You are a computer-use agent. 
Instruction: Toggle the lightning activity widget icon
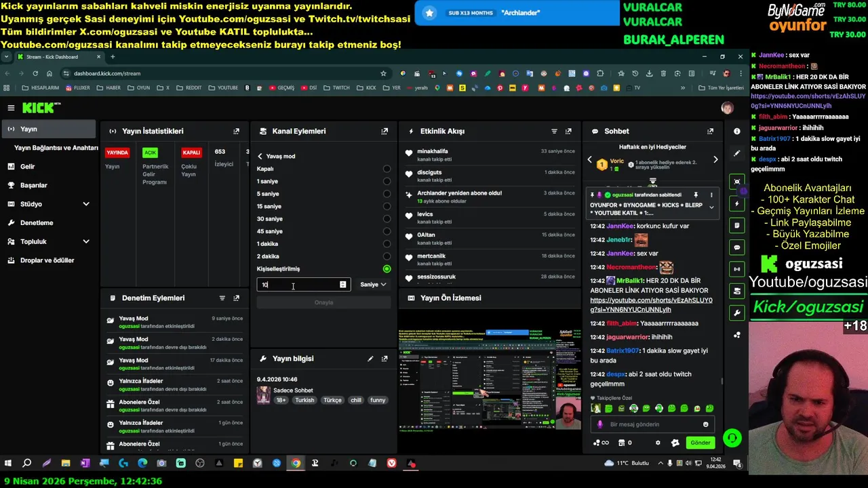pos(737,203)
